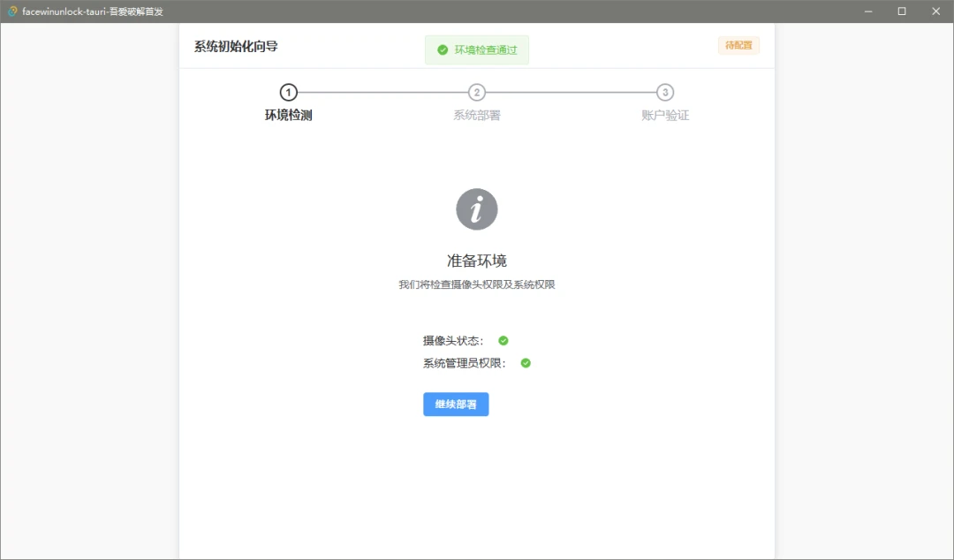
Task: Click the step 1 circle above 环境检测
Action: tap(289, 92)
